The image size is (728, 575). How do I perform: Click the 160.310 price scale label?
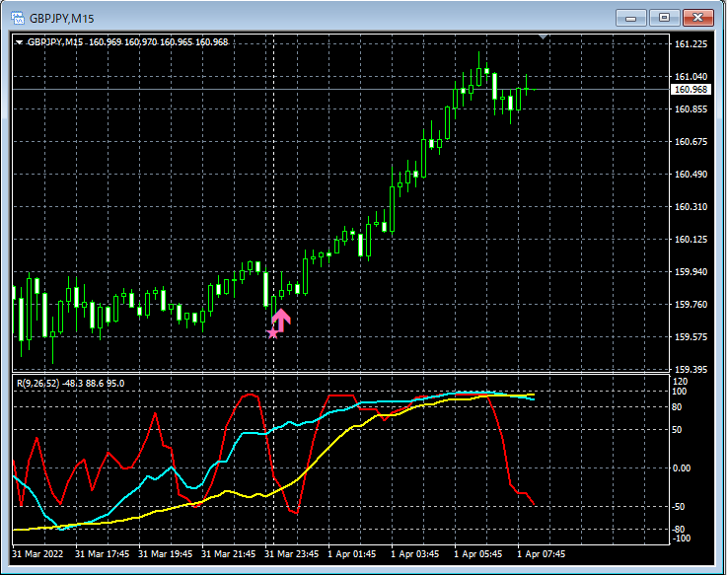[691, 206]
